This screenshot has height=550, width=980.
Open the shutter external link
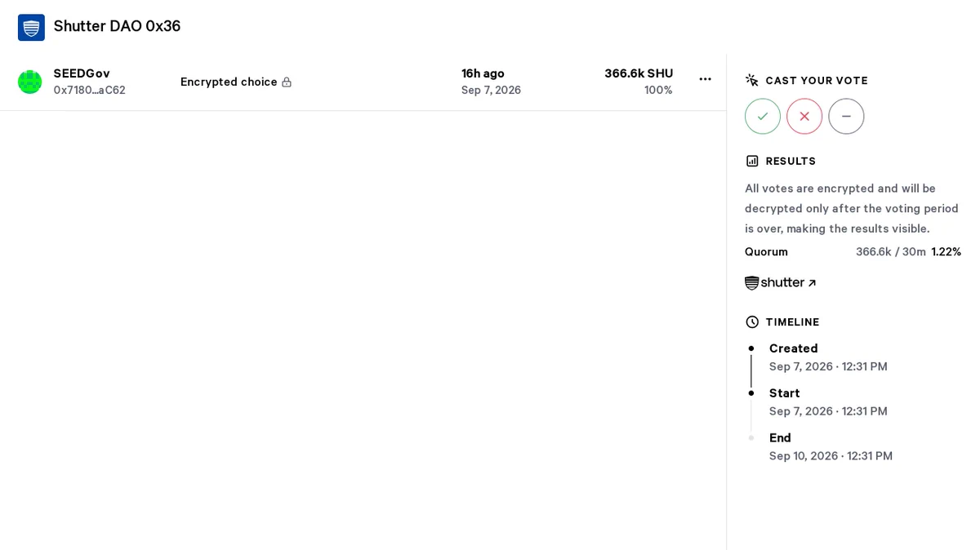tap(780, 283)
